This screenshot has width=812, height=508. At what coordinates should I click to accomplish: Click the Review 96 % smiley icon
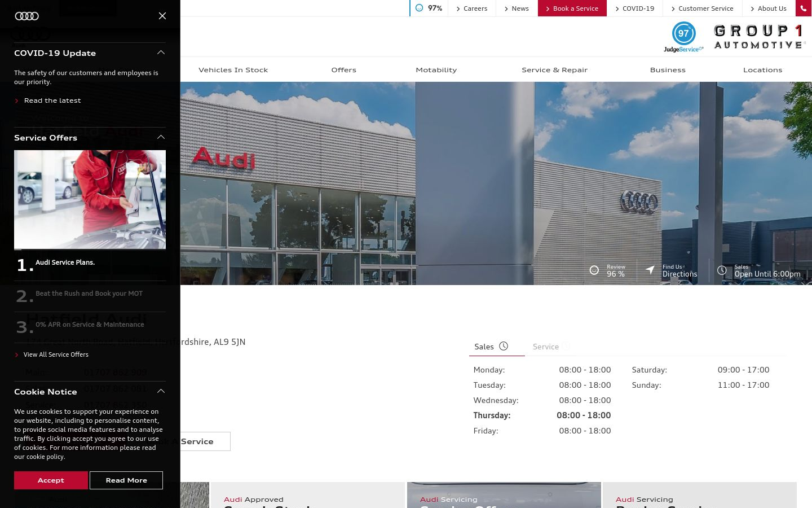tap(594, 270)
